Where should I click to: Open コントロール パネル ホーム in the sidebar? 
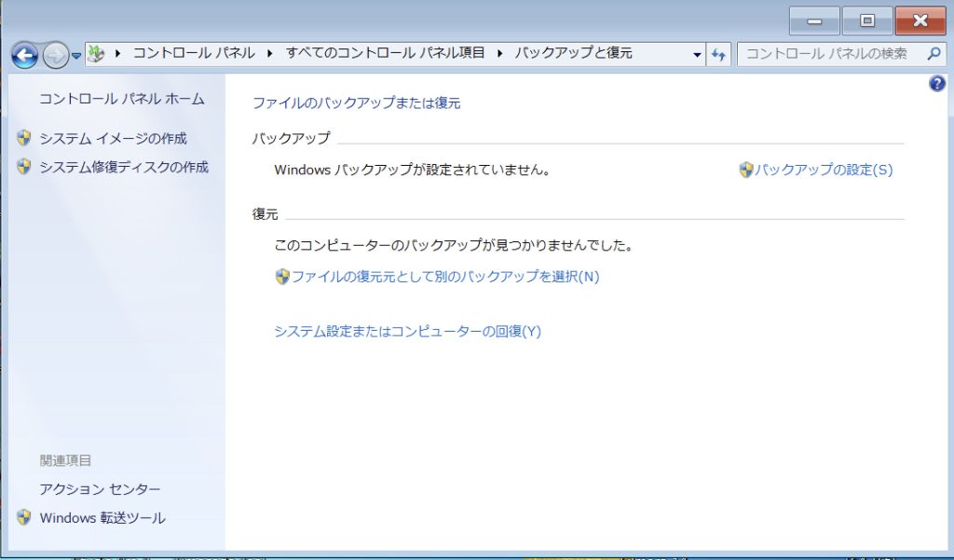point(121,99)
